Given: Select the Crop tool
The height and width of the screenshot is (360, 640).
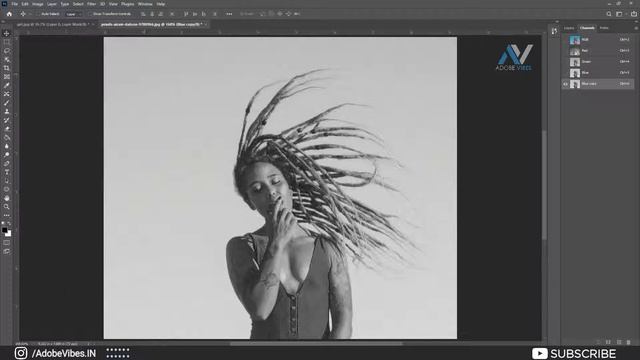Looking at the screenshot, I should coord(7,68).
